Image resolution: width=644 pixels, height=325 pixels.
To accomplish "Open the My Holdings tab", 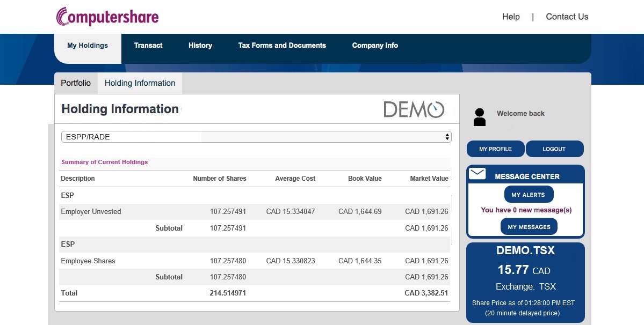I will pos(88,46).
